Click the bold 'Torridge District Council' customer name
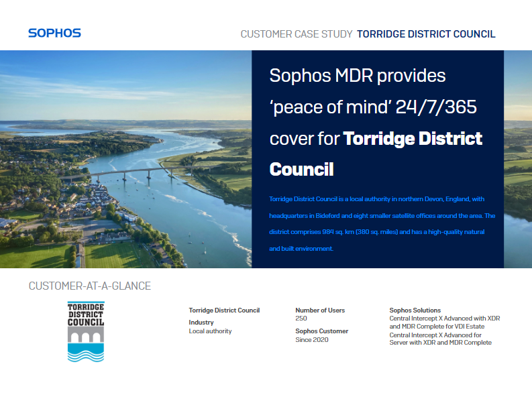The width and height of the screenshot is (532, 399). point(224,310)
